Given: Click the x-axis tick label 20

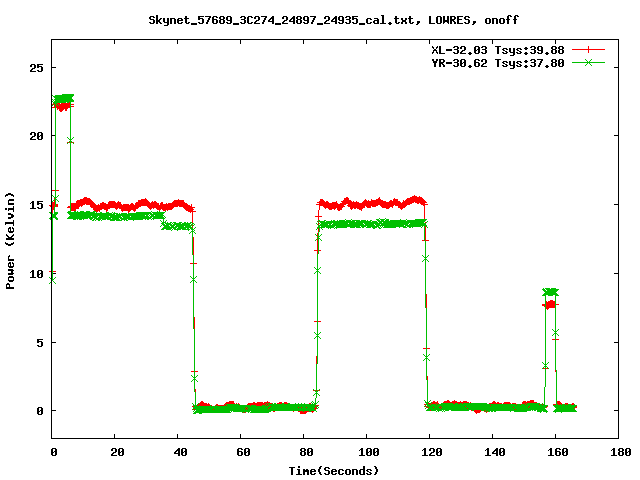Looking at the screenshot, I should click(117, 452).
